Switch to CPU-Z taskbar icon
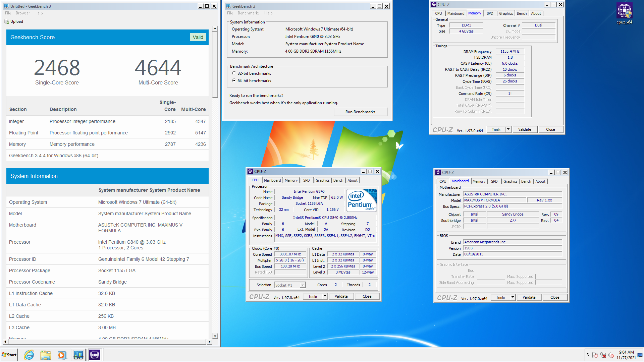 tap(95, 355)
